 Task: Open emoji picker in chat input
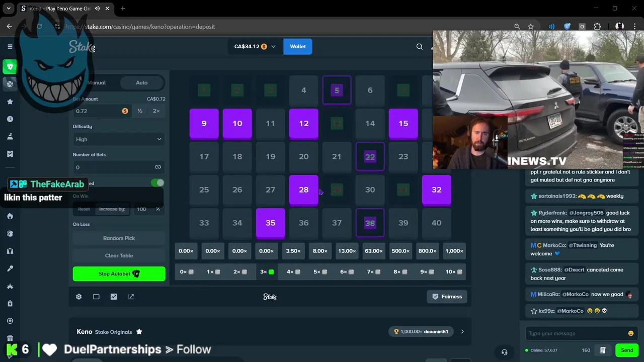631,333
